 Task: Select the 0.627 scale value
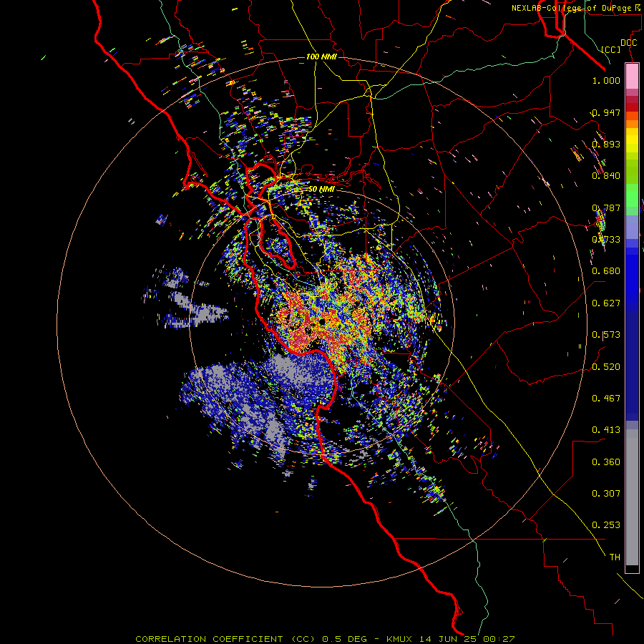point(606,303)
